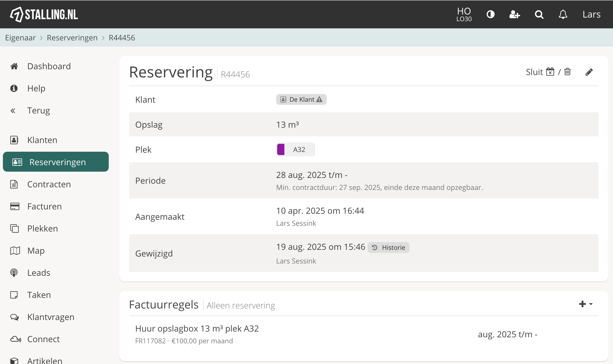
Task: Click 19 aug. 2025 om 15:46 timestamp
Action: [x=320, y=247]
